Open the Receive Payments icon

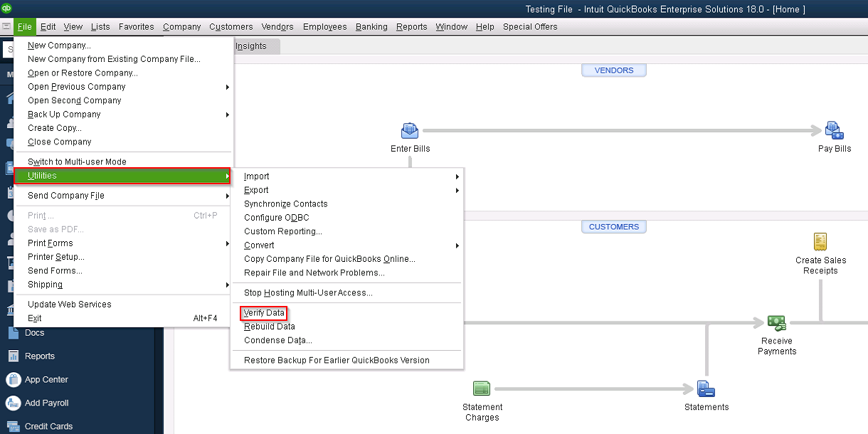tap(776, 324)
